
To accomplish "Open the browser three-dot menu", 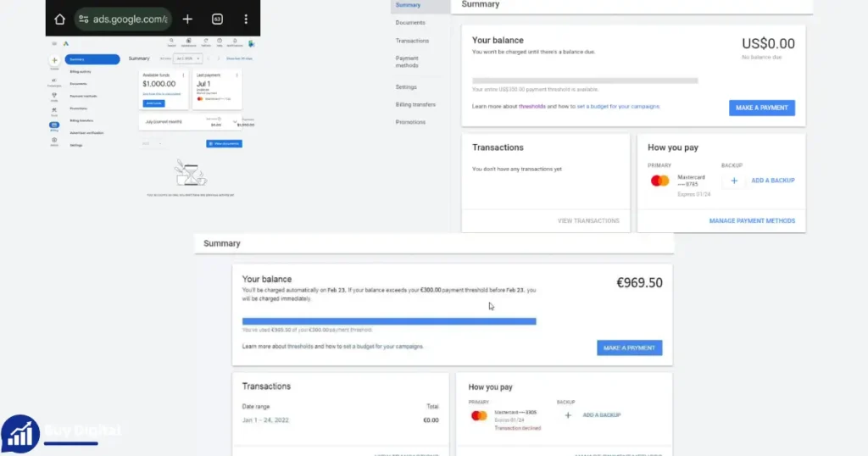I will click(247, 19).
